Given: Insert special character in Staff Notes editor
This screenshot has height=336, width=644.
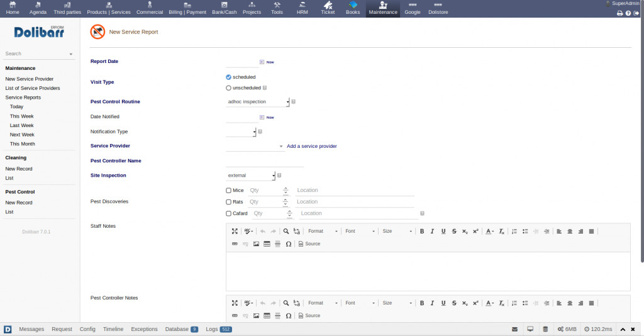Looking at the screenshot, I should pos(288,244).
